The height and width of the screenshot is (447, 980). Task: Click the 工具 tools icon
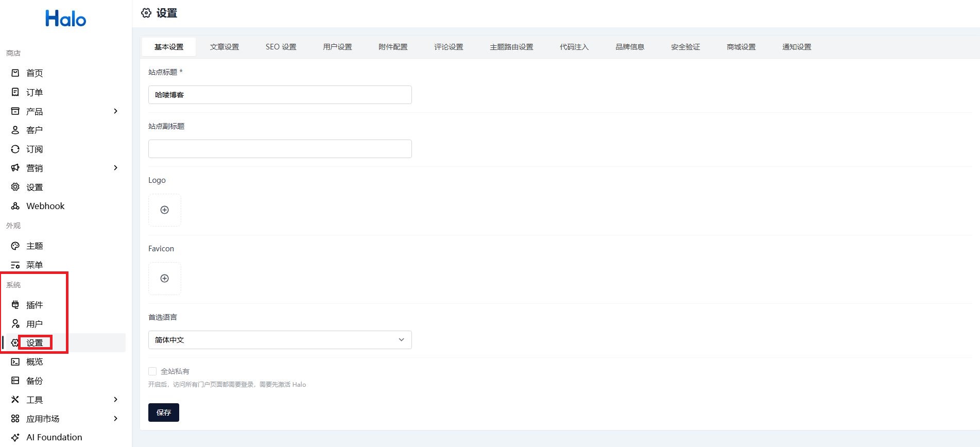[15, 400]
